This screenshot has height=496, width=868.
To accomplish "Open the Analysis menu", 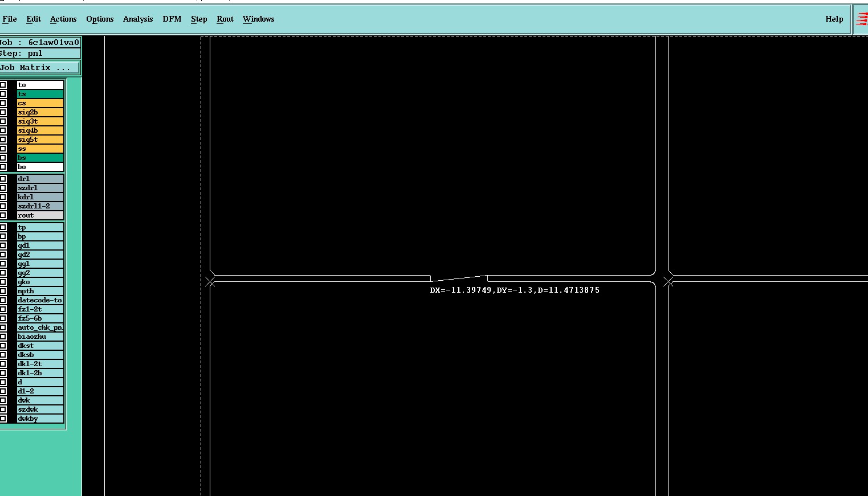I will (138, 19).
